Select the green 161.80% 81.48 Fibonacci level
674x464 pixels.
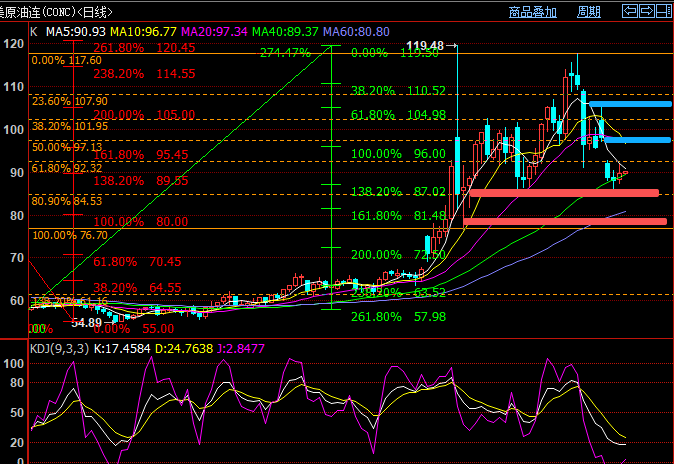399,215
